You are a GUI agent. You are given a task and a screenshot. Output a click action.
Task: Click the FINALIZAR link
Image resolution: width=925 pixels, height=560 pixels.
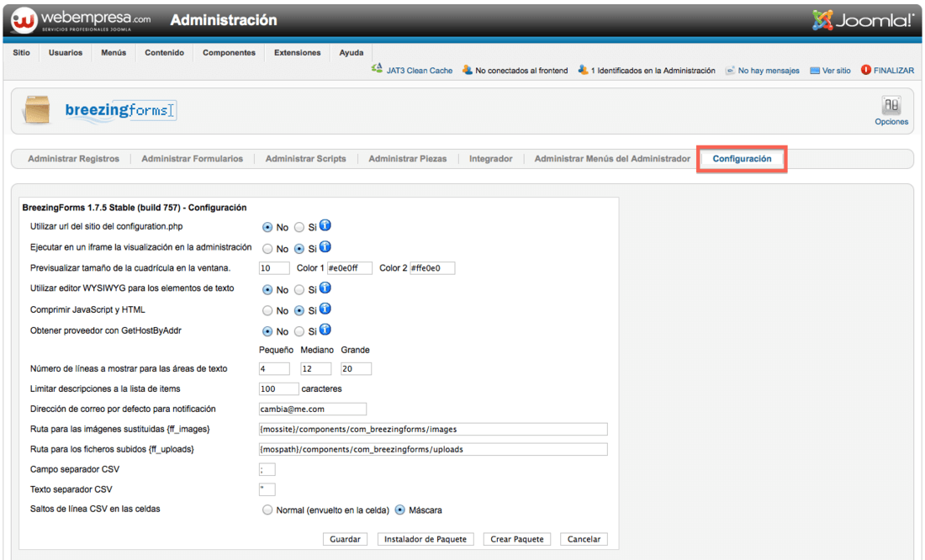tap(894, 71)
